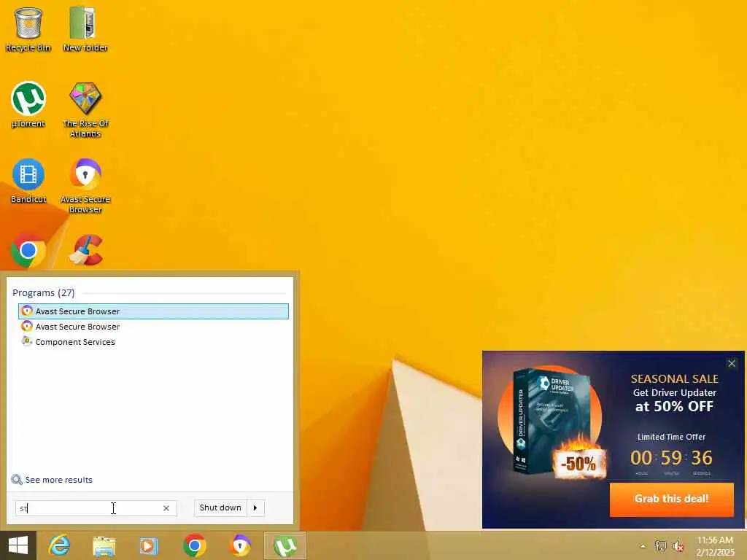Image resolution: width=747 pixels, height=560 pixels.
Task: Switch to the µTorrent taskbar window
Action: pos(285,545)
